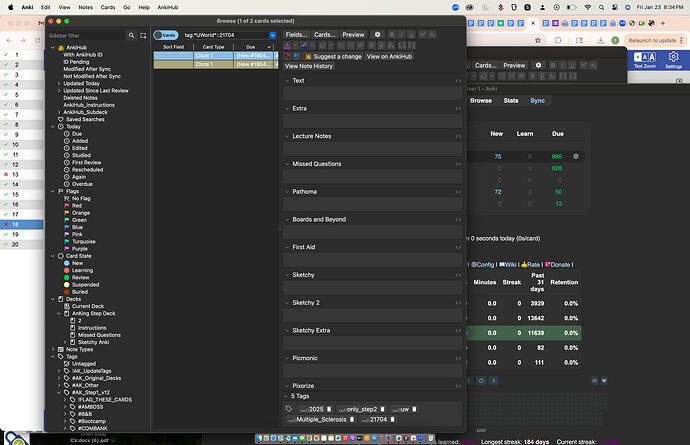Apply underline formatting in the editor toolbar
The height and width of the screenshot is (445, 690).
click(x=411, y=34)
